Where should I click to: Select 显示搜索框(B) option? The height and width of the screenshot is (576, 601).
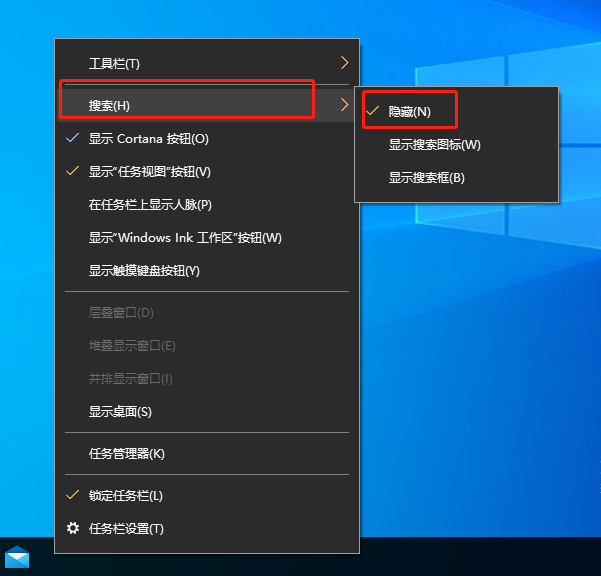point(426,178)
